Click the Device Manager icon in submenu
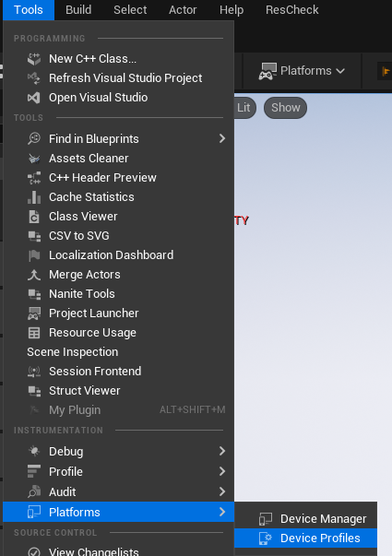 [x=266, y=519]
